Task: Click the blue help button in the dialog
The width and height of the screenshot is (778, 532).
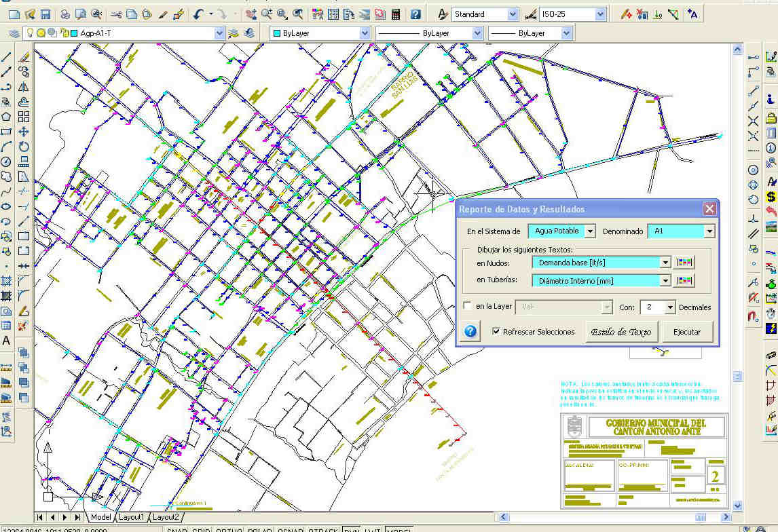Action: point(471,332)
